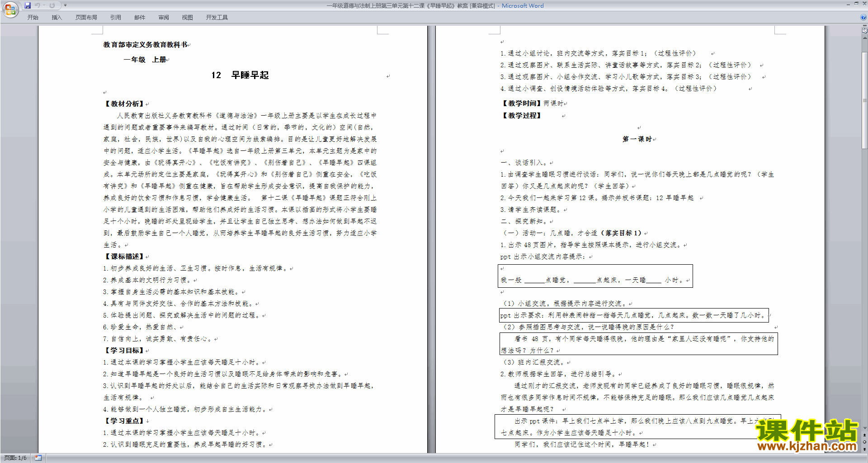This screenshot has width=868, height=463.
Task: Switch to the 页面布局 tab
Action: 86,17
